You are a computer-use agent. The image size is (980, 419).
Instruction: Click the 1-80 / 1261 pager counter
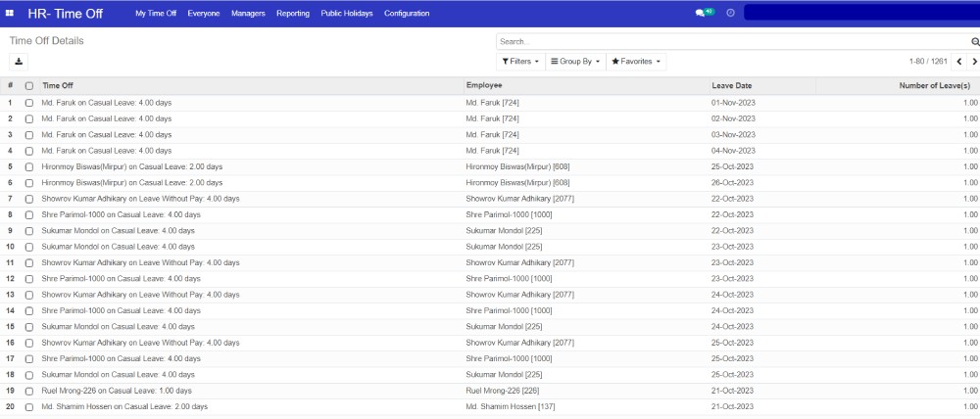(x=928, y=62)
